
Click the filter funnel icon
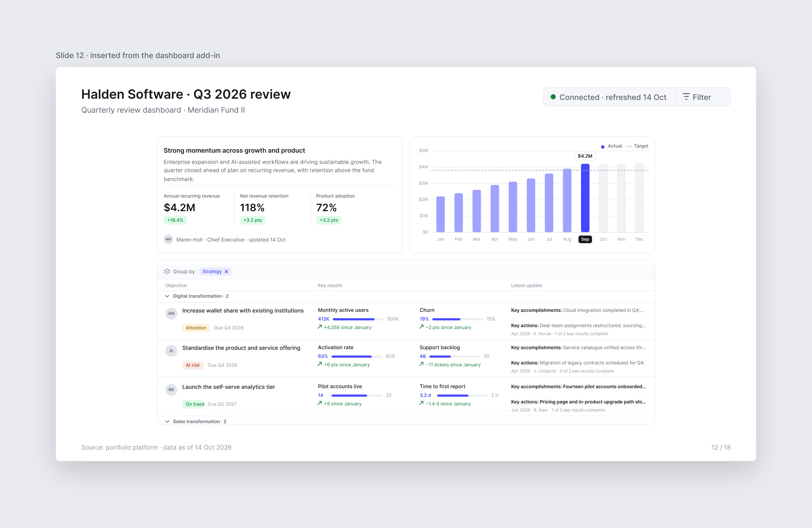coord(686,97)
